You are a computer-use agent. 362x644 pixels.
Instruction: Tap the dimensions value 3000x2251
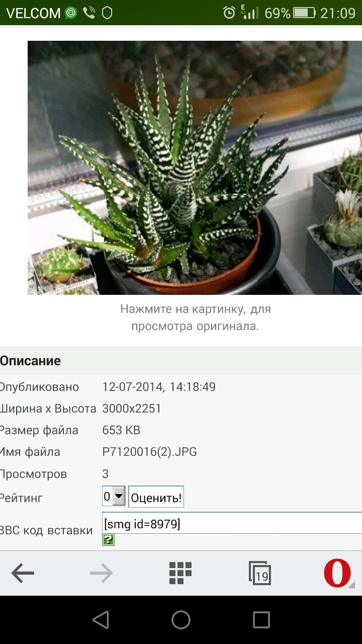tap(132, 408)
